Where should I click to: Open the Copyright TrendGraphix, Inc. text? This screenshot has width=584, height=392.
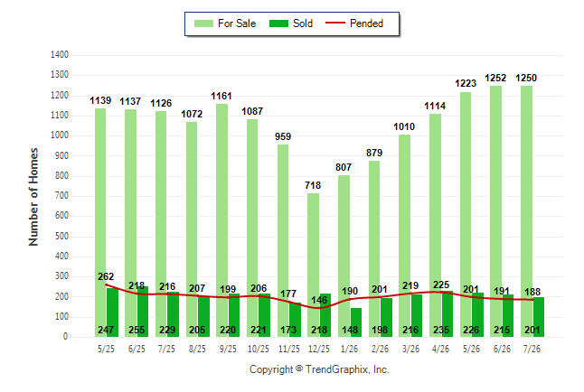(319, 369)
